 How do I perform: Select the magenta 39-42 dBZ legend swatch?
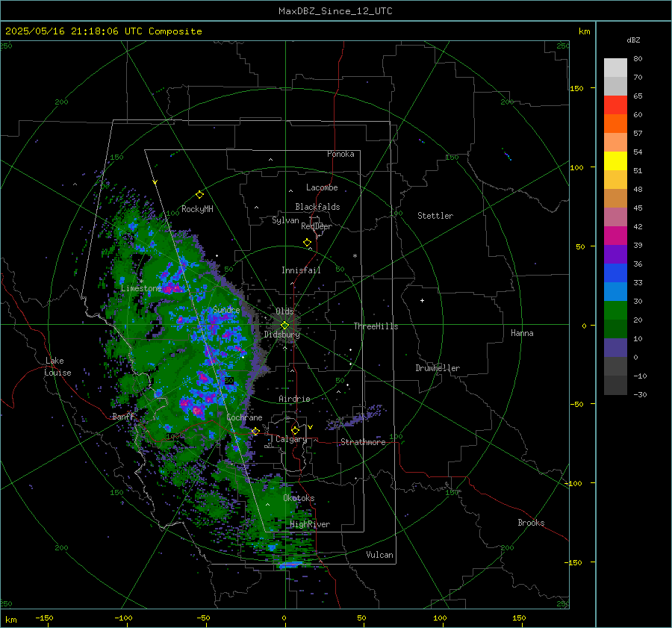[x=615, y=236]
